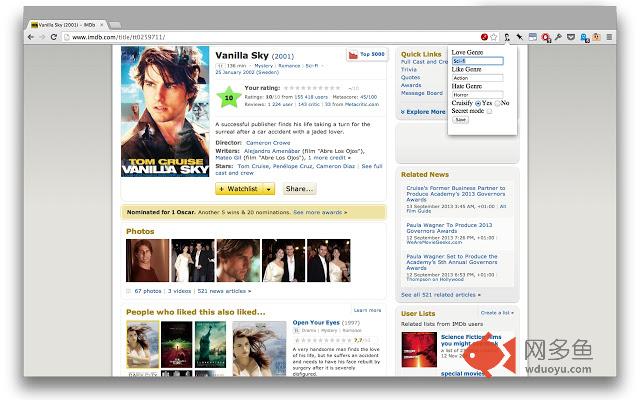Open the Create a list dropdown
The image size is (640, 400).
click(497, 313)
